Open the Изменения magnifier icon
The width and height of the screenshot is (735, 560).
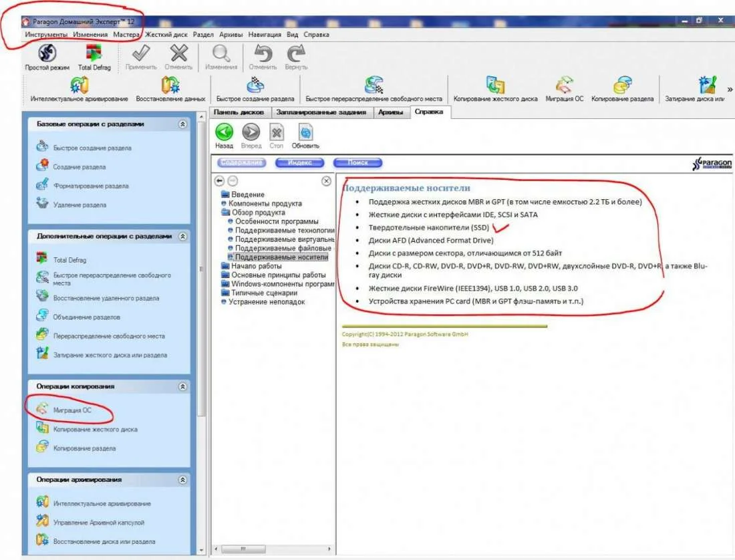[x=221, y=57]
